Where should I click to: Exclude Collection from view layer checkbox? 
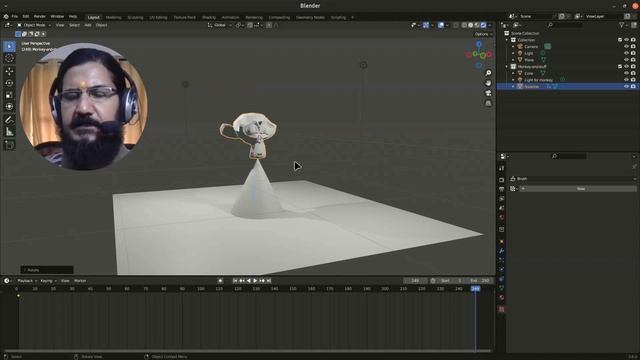(x=620, y=40)
